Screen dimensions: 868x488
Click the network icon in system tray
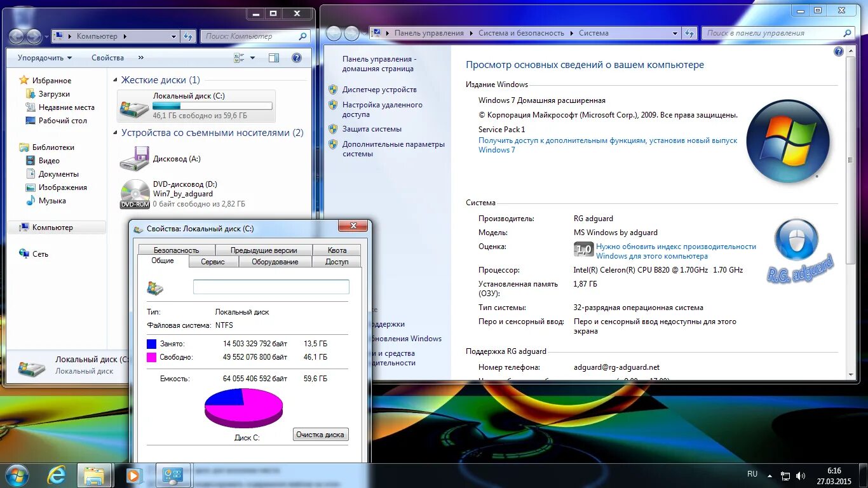click(x=785, y=476)
